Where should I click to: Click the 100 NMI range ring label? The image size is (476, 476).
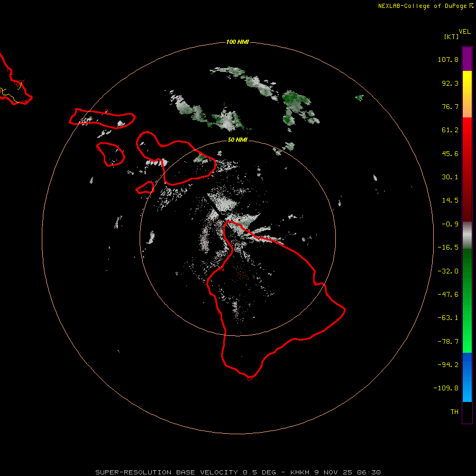(237, 42)
